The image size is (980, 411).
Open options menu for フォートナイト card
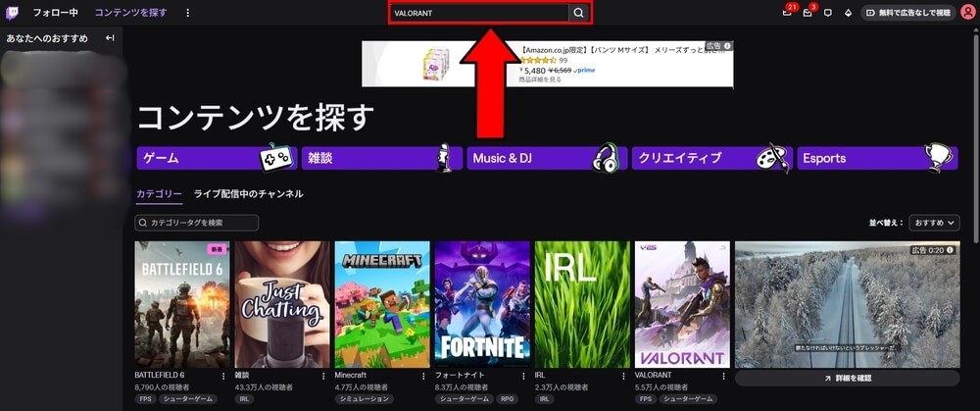click(x=523, y=376)
